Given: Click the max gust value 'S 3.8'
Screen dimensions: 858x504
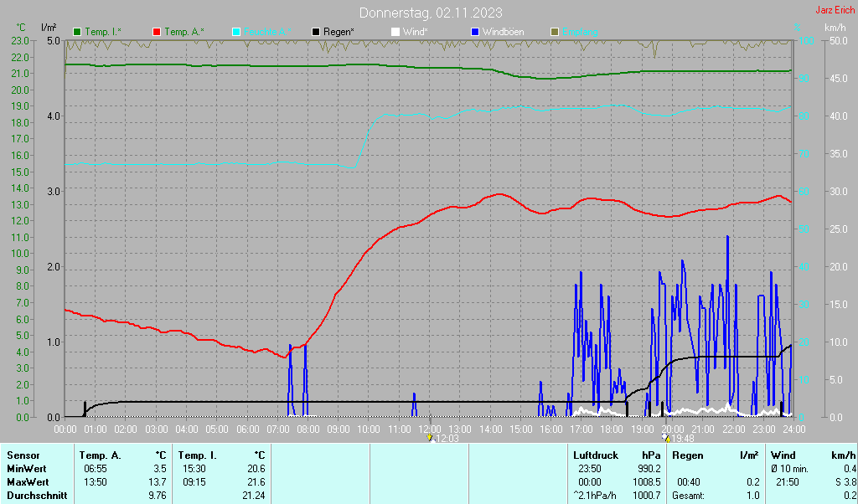Looking at the screenshot, I should 845,483.
